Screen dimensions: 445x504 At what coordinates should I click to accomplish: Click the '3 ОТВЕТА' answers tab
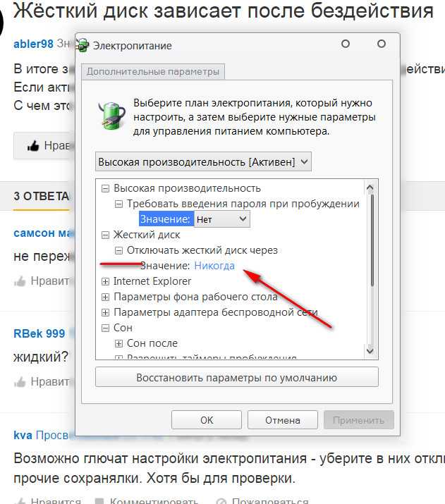tap(41, 196)
